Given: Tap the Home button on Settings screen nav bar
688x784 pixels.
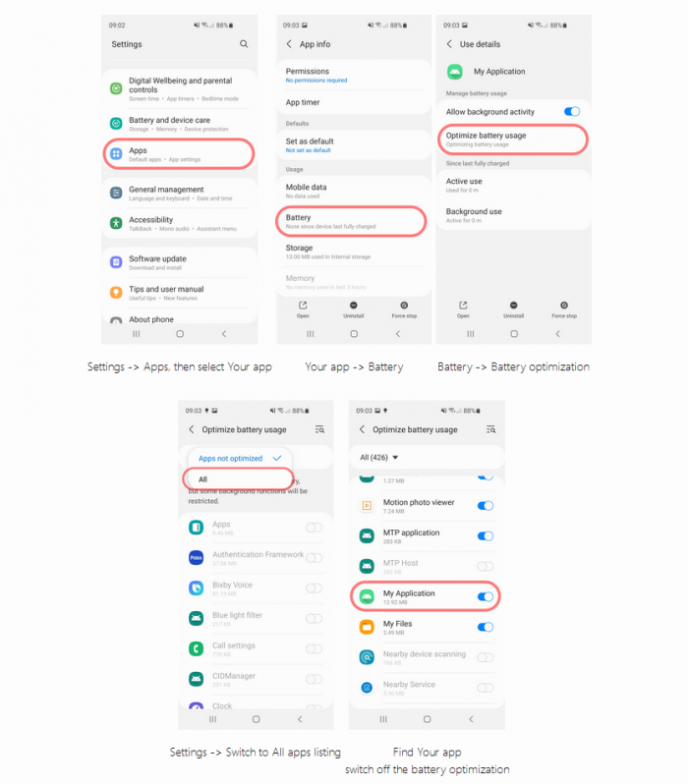Looking at the screenshot, I should click(180, 333).
